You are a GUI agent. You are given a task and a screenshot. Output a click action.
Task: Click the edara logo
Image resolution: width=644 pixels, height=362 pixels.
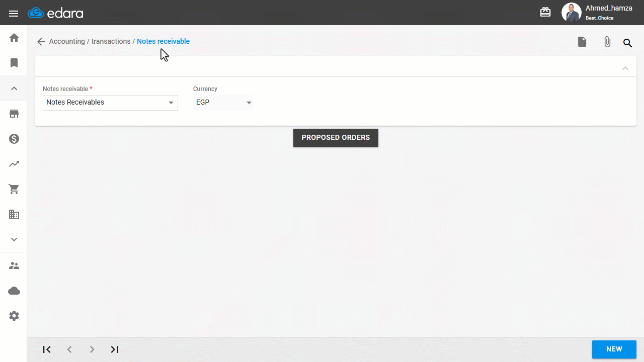click(55, 13)
